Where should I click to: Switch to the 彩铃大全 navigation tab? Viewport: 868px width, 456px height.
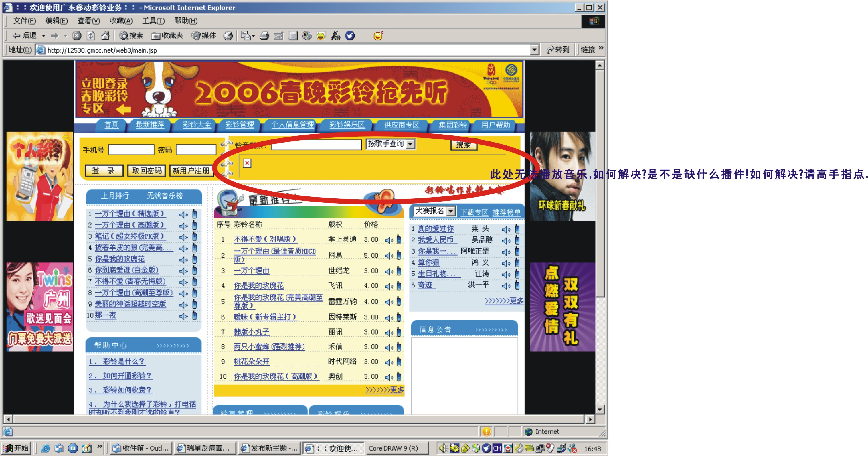pyautogui.click(x=197, y=125)
